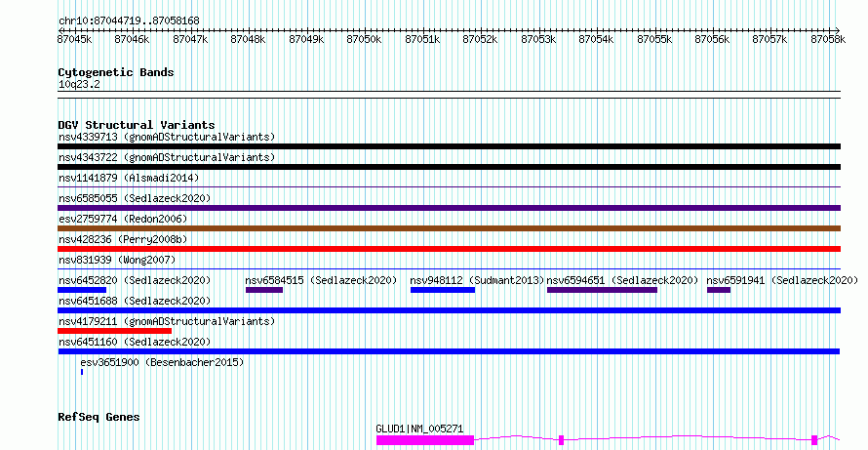The width and height of the screenshot is (868, 450).
Task: Click the DGV Structural Variants track title
Action: click(x=137, y=125)
